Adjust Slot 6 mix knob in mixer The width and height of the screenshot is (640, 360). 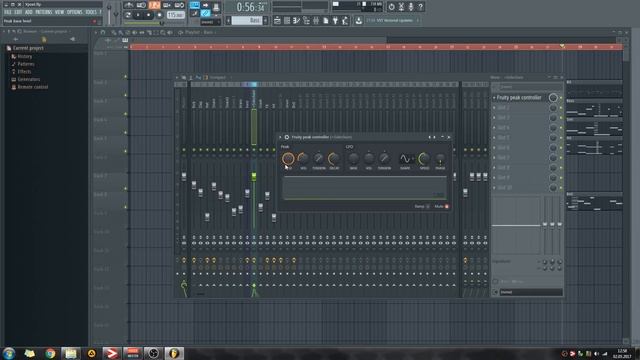click(x=553, y=148)
